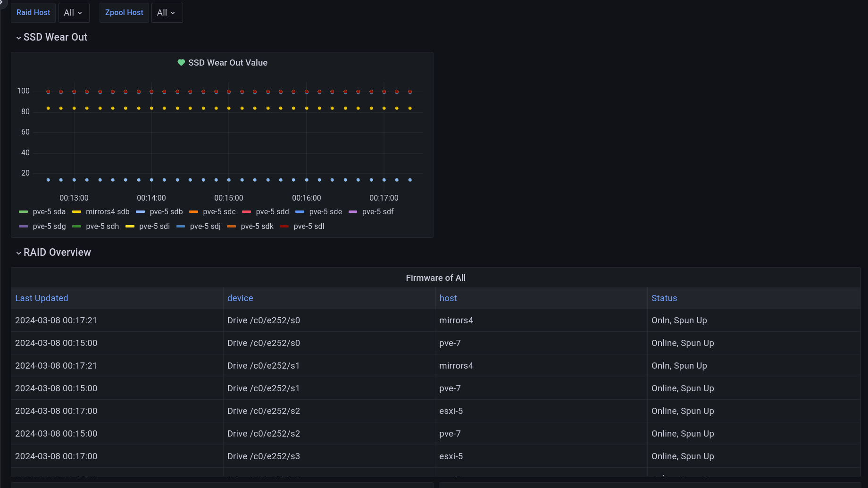Image resolution: width=868 pixels, height=488 pixels.
Task: Toggle pve-5 sda series in legend
Action: [49, 212]
